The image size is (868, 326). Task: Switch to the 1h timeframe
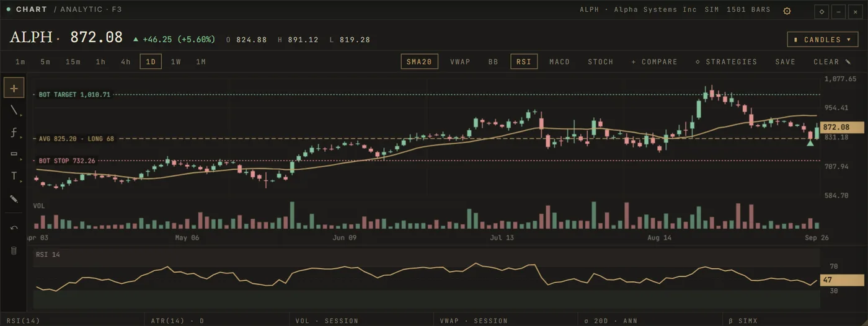(x=100, y=62)
